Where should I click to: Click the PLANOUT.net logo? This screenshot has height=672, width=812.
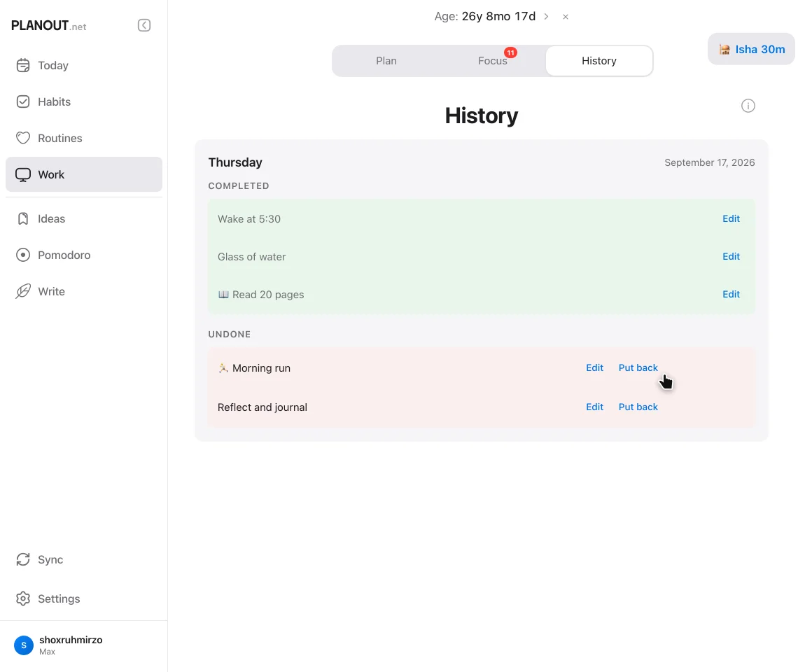[x=49, y=26]
